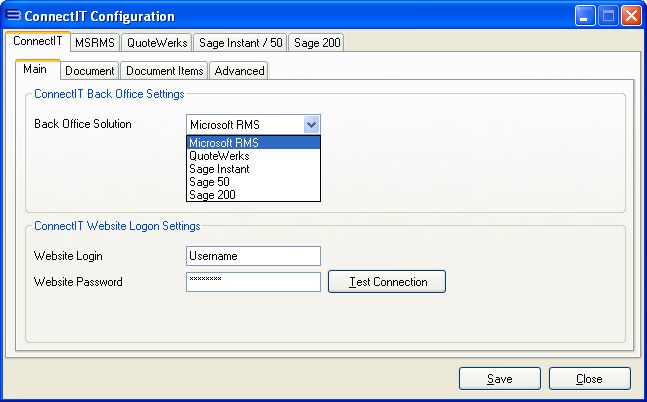The height and width of the screenshot is (402, 647).
Task: Click the ConnectIT Website Logon Settings heading
Action: (117, 226)
